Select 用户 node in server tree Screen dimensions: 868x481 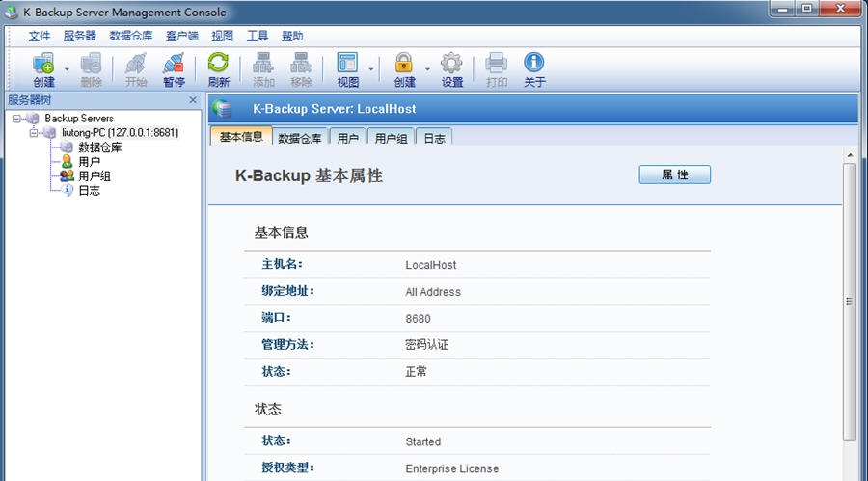pos(89,162)
